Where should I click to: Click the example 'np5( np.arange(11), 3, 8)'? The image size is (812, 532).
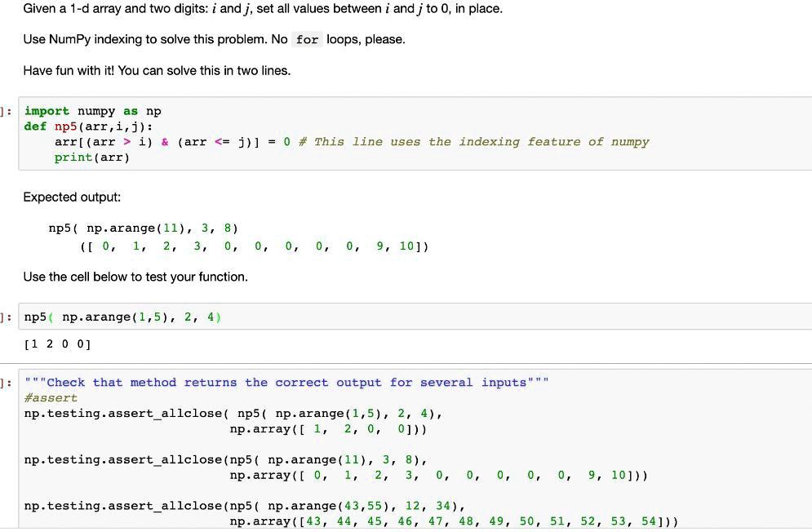click(x=144, y=228)
